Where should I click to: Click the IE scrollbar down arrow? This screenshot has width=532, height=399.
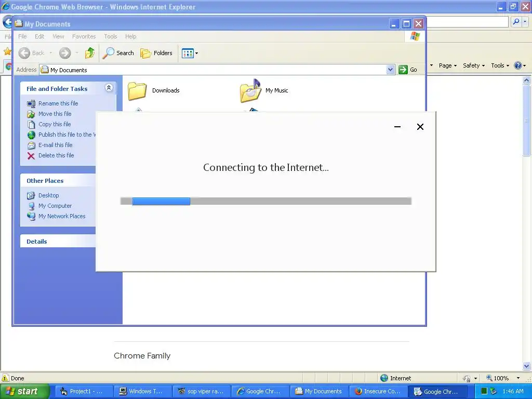click(527, 366)
